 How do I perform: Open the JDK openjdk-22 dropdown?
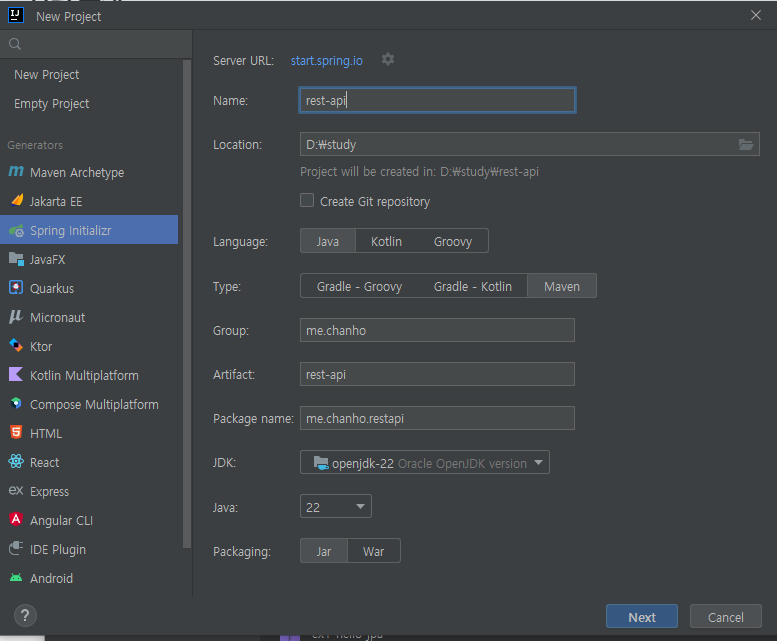425,463
